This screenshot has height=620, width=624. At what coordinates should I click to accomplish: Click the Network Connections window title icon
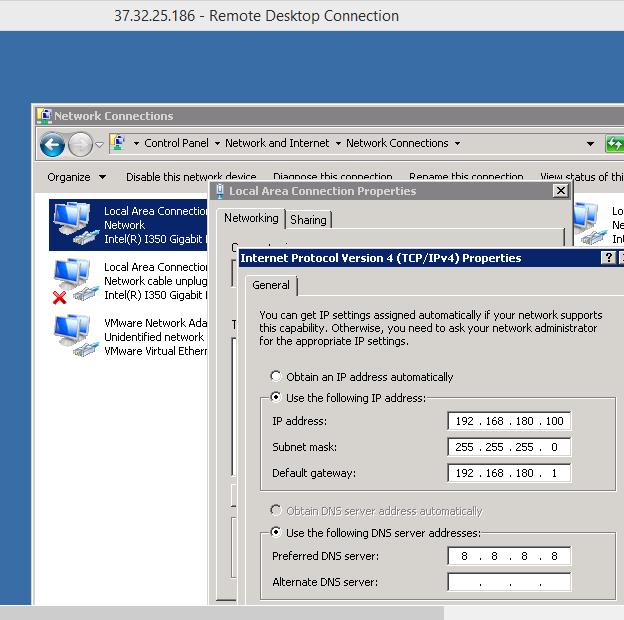44,116
